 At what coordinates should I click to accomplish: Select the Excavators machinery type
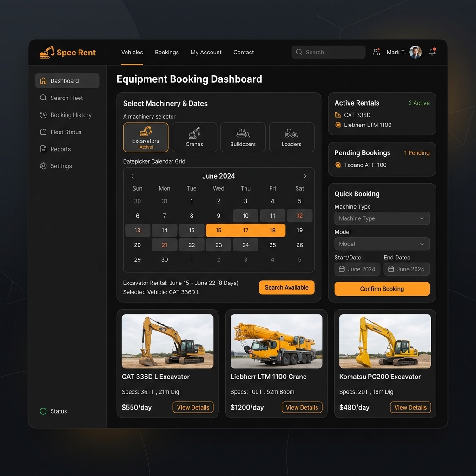[x=145, y=137]
